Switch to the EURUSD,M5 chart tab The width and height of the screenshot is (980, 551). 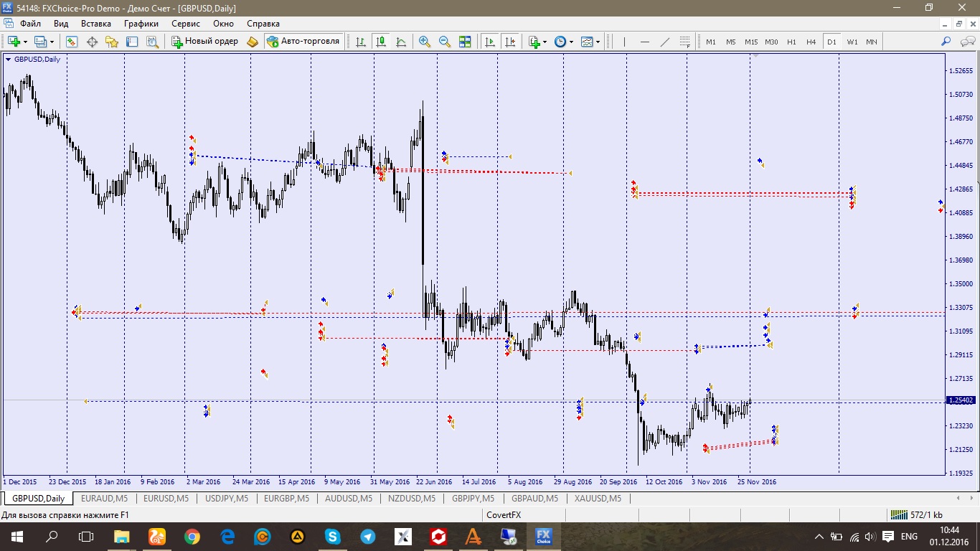166,499
